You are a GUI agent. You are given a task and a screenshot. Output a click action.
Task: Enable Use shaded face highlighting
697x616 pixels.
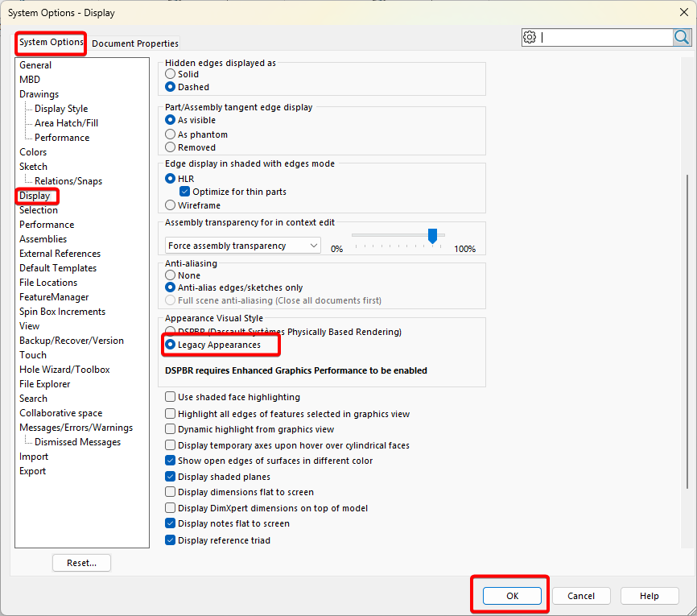coord(171,397)
